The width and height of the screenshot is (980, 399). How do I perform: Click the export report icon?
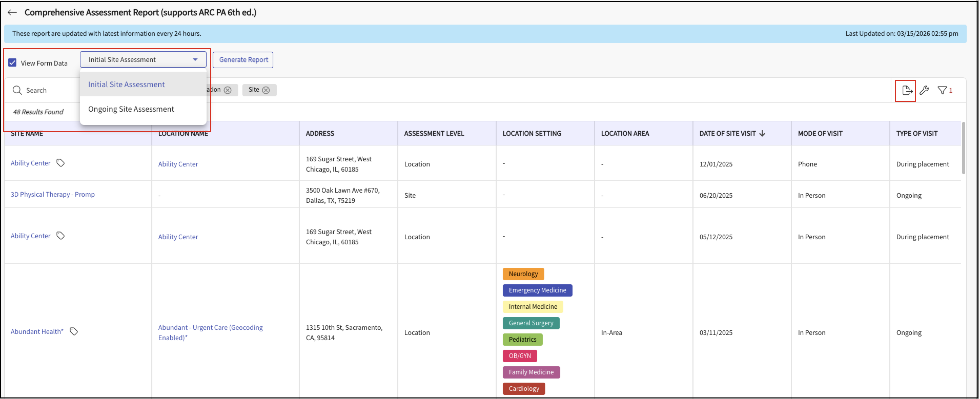[x=906, y=90]
